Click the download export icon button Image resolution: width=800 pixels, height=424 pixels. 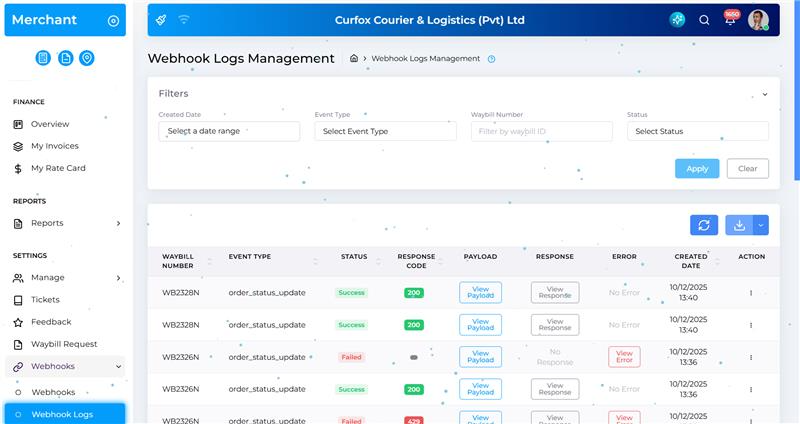pos(739,225)
